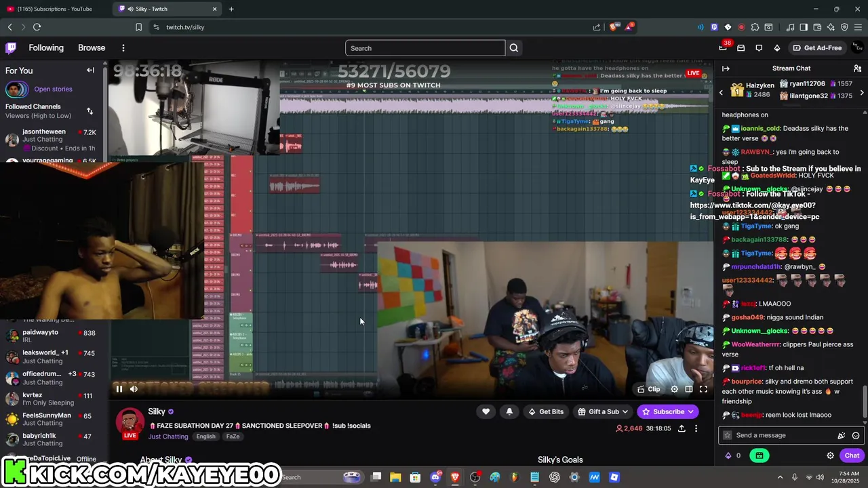Show hidden system tray icons

coord(780,477)
